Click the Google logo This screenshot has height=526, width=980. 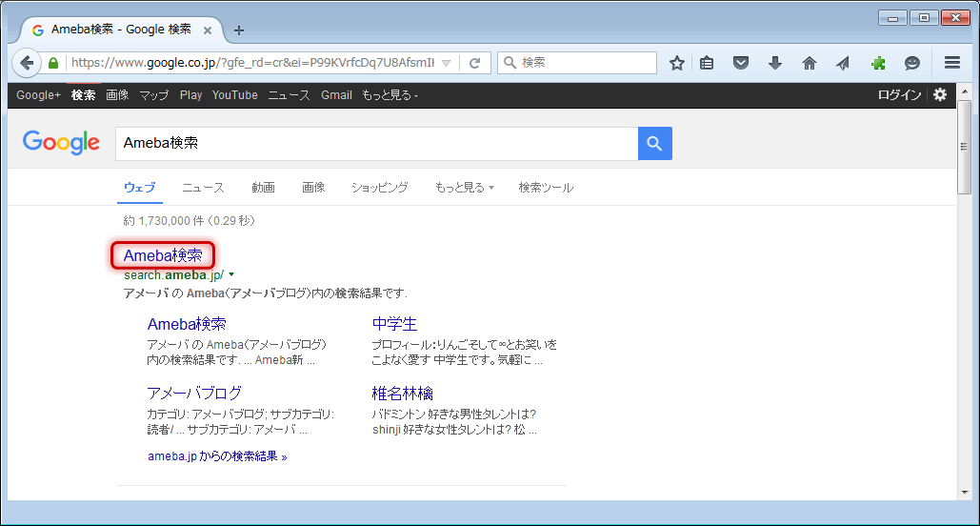pos(61,143)
